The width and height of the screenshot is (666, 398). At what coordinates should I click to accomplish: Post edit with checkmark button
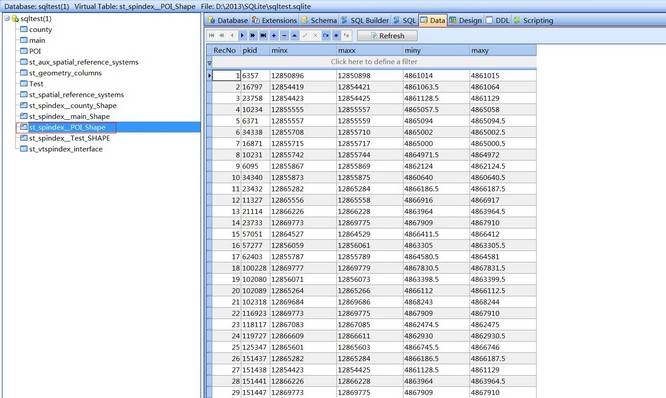pyautogui.click(x=305, y=36)
